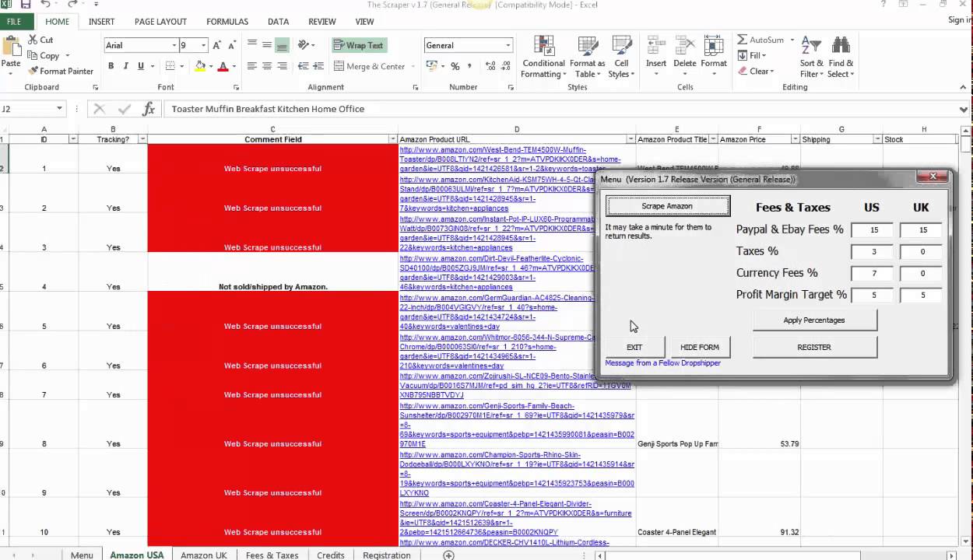The width and height of the screenshot is (973, 560).
Task: Open the Tracking? column filter arrow
Action: tap(142, 139)
